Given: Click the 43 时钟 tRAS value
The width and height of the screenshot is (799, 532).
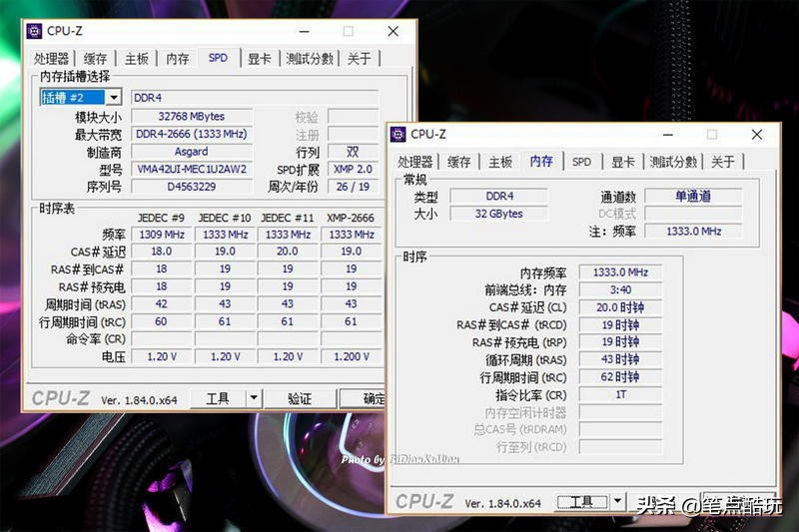Looking at the screenshot, I should point(620,359).
